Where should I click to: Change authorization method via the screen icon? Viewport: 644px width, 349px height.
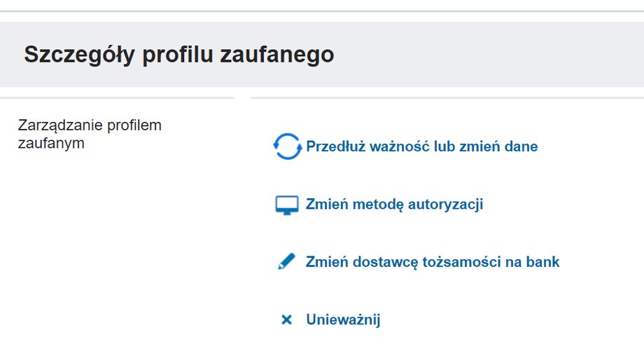point(287,205)
